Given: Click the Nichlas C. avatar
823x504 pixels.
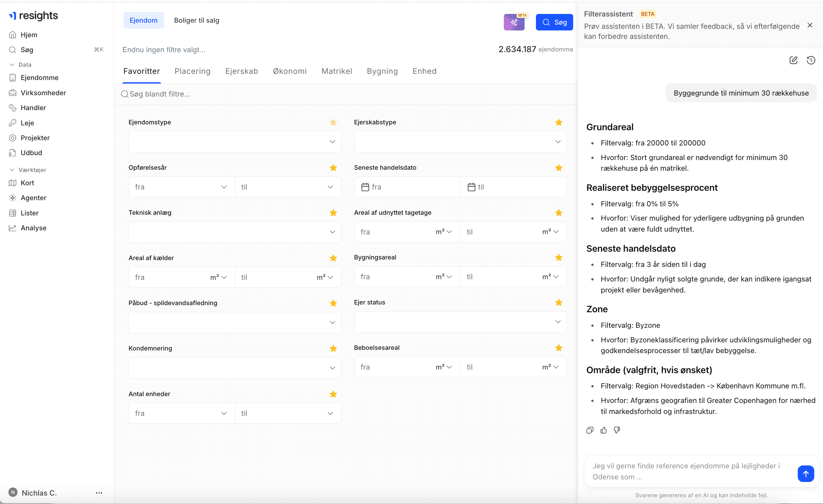Looking at the screenshot, I should coord(13,492).
